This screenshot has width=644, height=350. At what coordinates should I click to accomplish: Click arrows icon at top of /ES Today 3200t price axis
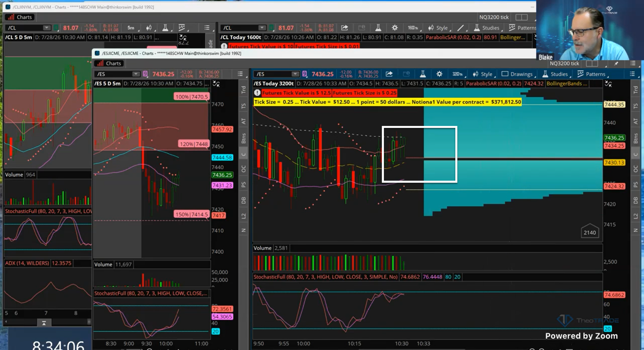click(608, 84)
